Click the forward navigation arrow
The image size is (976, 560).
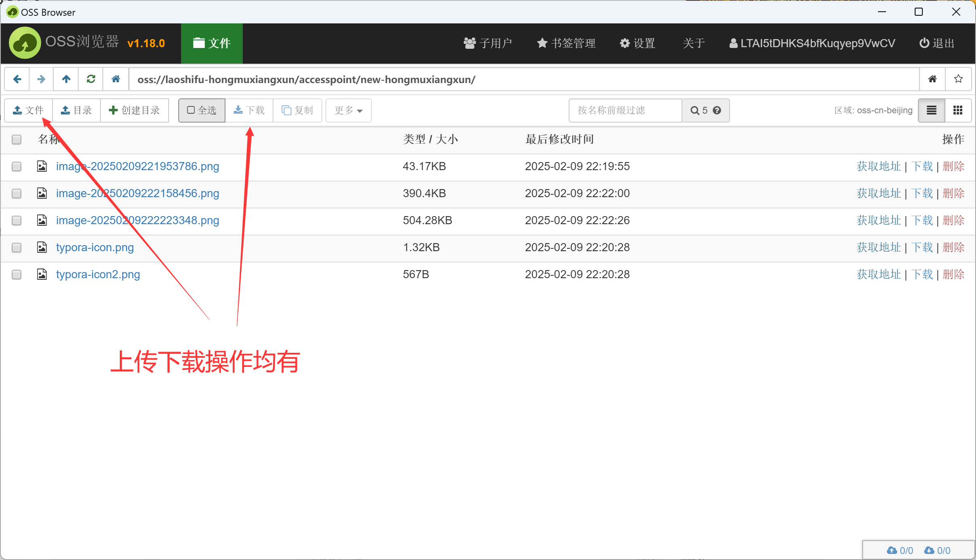pos(41,79)
